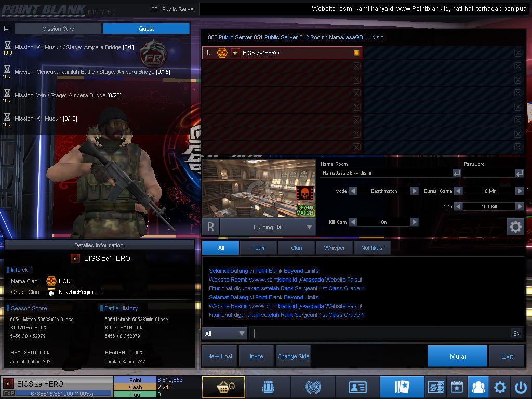Open the clan emblem icon

[312, 387]
